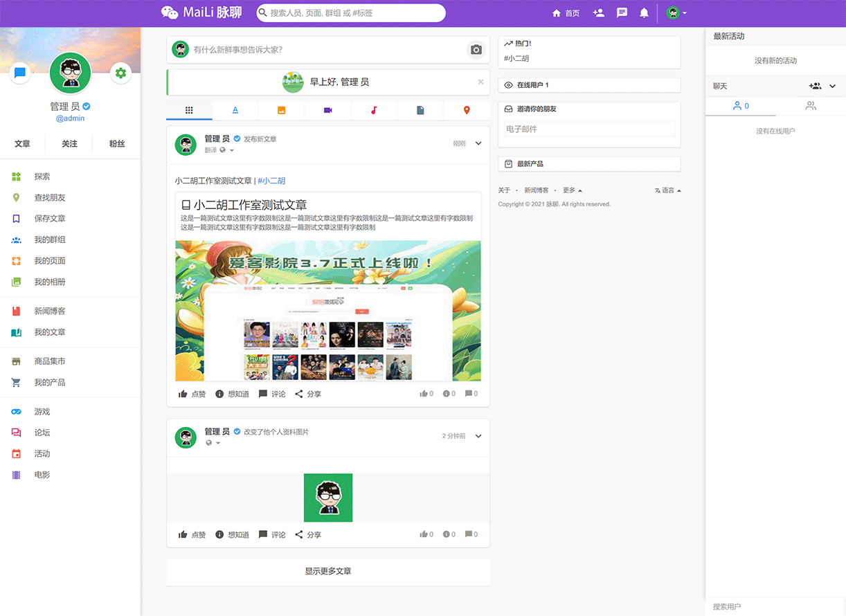Switch to the 粉丝 tab

point(117,144)
